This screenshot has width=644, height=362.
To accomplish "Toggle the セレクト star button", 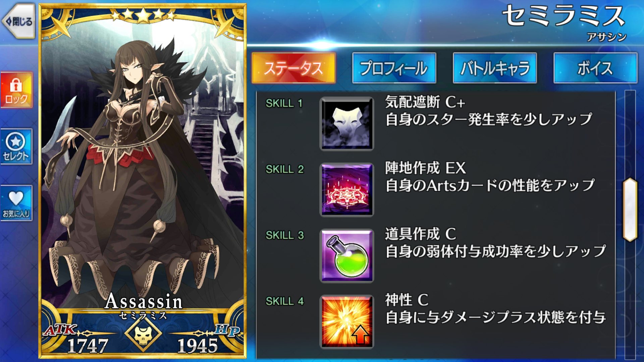I will point(16,146).
